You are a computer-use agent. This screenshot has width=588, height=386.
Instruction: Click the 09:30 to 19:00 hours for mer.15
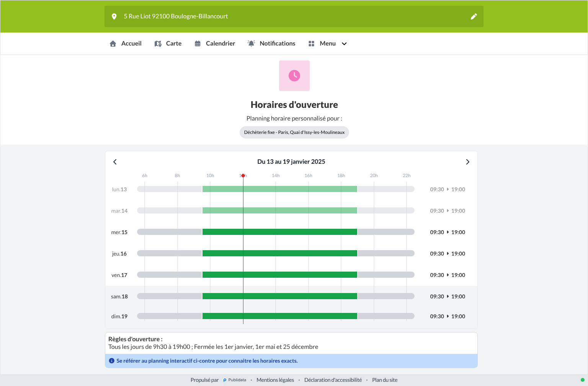coord(448,232)
